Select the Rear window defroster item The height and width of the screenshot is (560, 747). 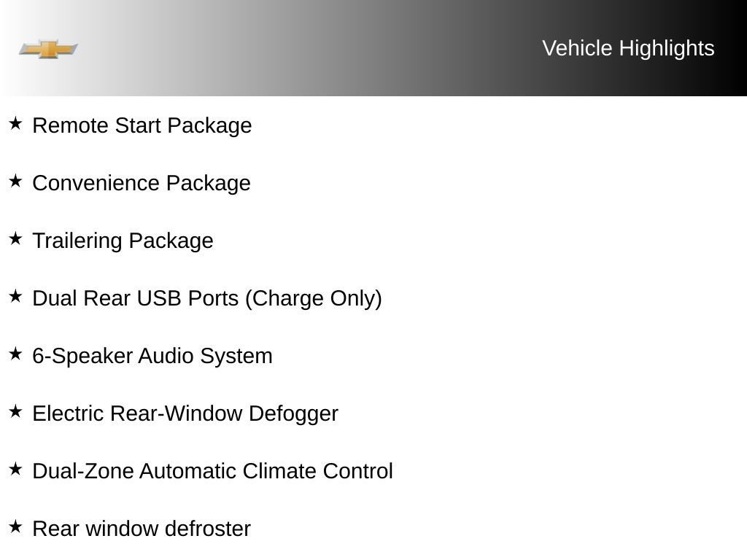coord(142,529)
